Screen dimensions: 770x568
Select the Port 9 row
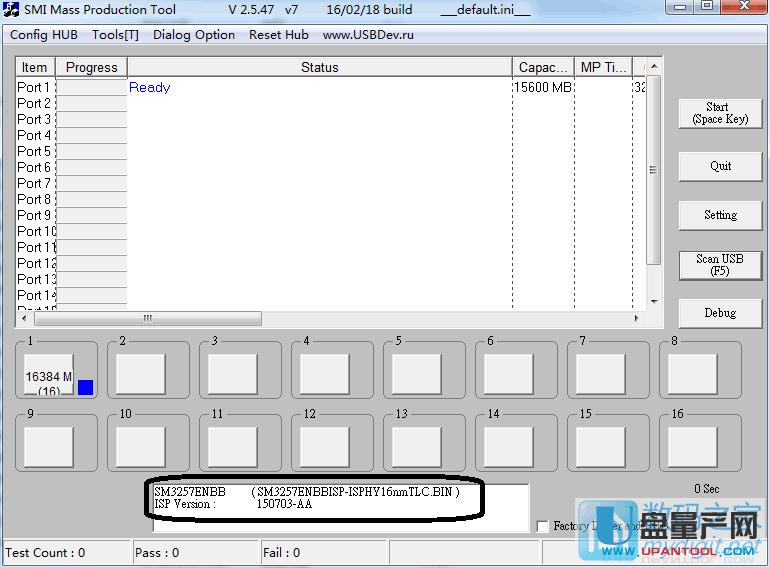[x=331, y=216]
